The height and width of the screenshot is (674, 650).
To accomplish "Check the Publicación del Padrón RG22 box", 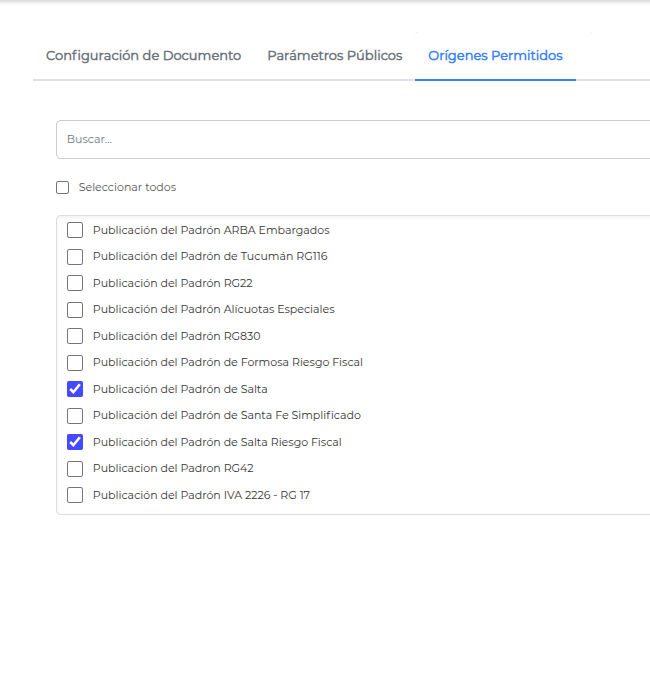I will [x=75, y=283].
